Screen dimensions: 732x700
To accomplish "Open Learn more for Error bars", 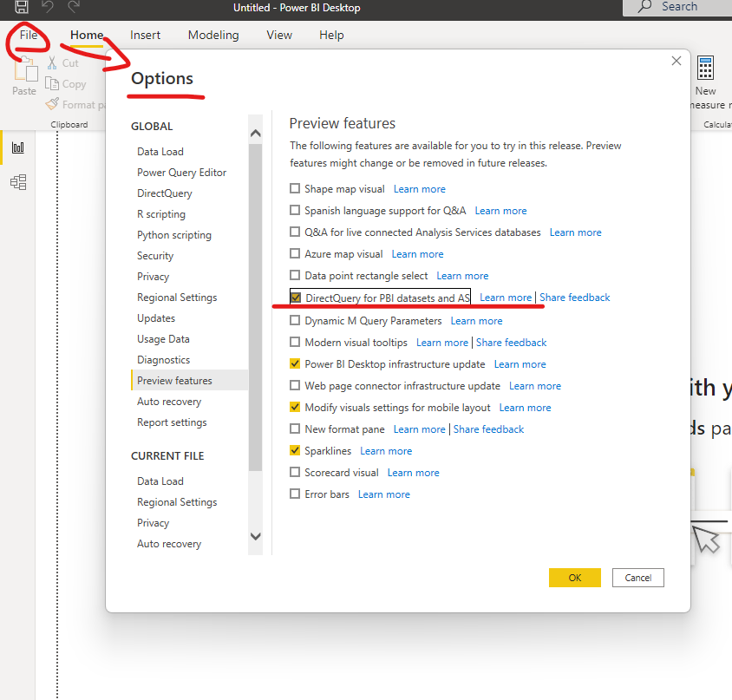I will (383, 494).
